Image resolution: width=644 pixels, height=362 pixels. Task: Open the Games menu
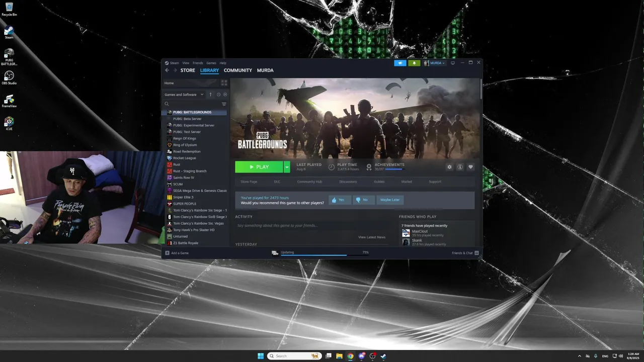point(211,63)
